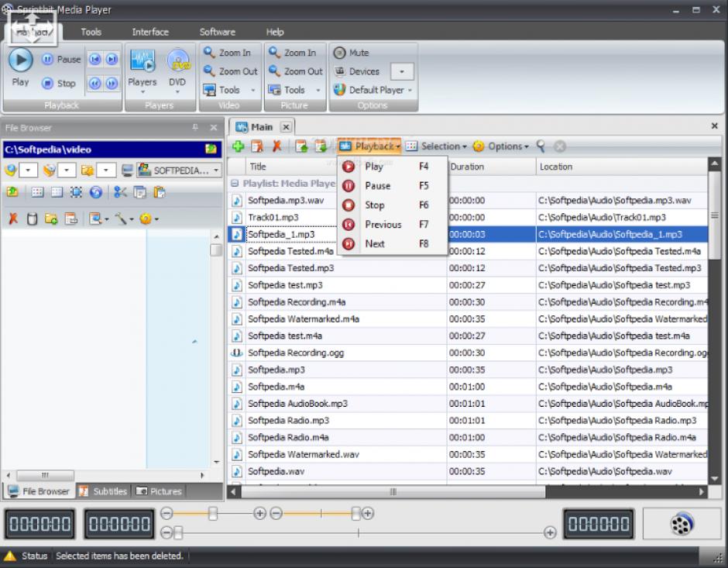Screen dimensions: 728x568
Task: Switch to the Subtitles bottom tab
Action: (103, 491)
